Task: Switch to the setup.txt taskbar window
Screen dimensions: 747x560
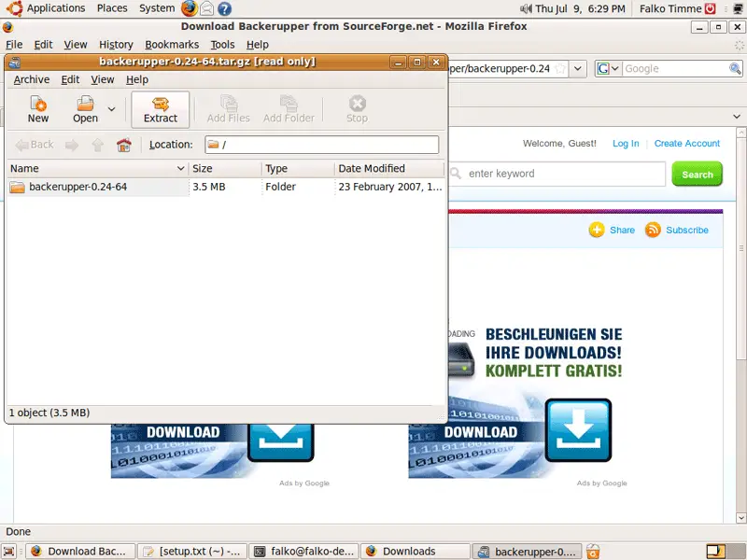Action: coord(192,552)
